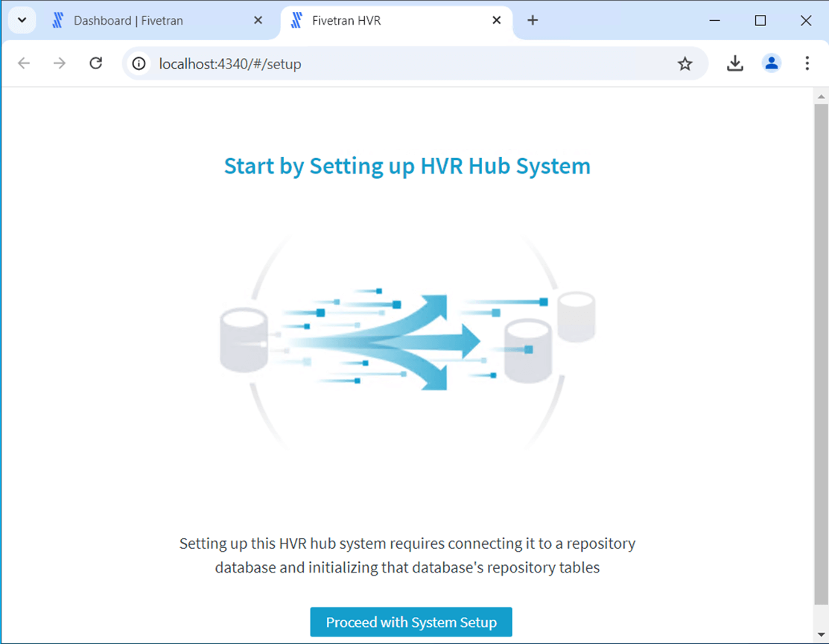The image size is (829, 644).
Task: Click the page's vertical scrollbar thumb
Action: [x=821, y=354]
